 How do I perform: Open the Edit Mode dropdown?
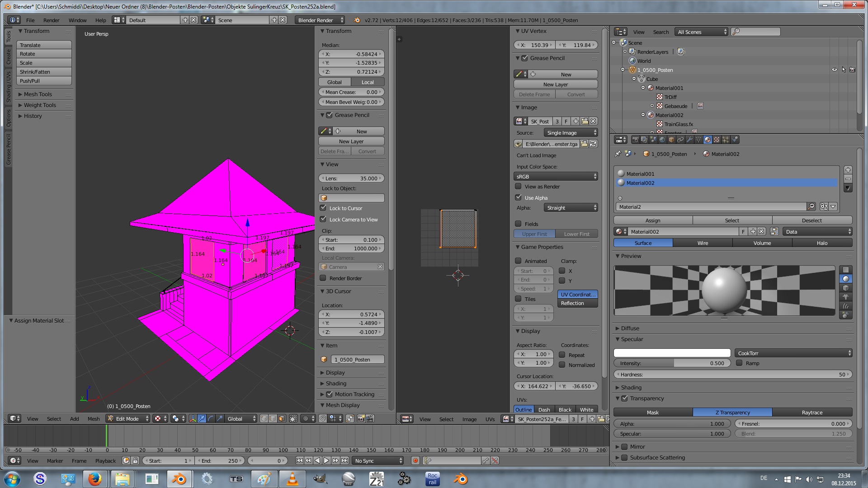[128, 418]
